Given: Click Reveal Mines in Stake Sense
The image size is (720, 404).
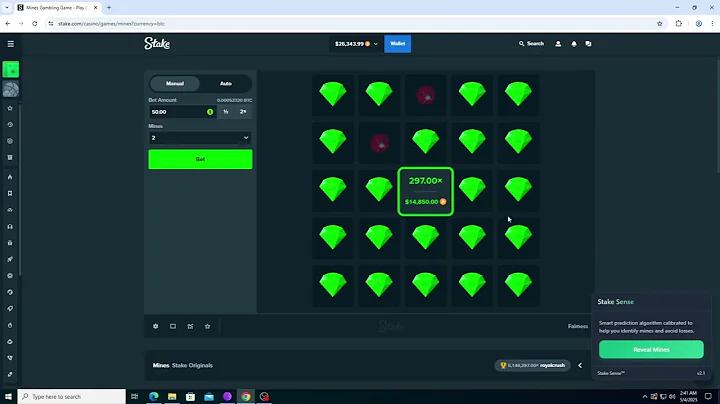Looking at the screenshot, I should tap(651, 349).
